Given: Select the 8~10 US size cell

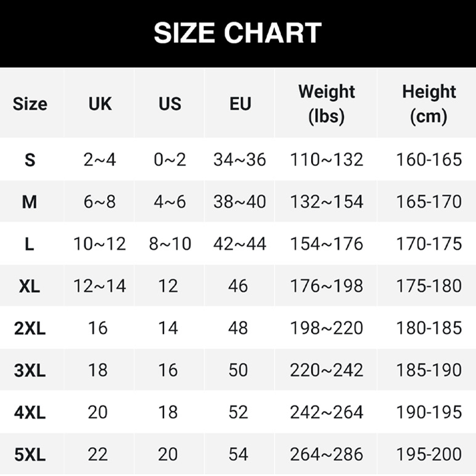Looking at the screenshot, I should coord(170,244).
